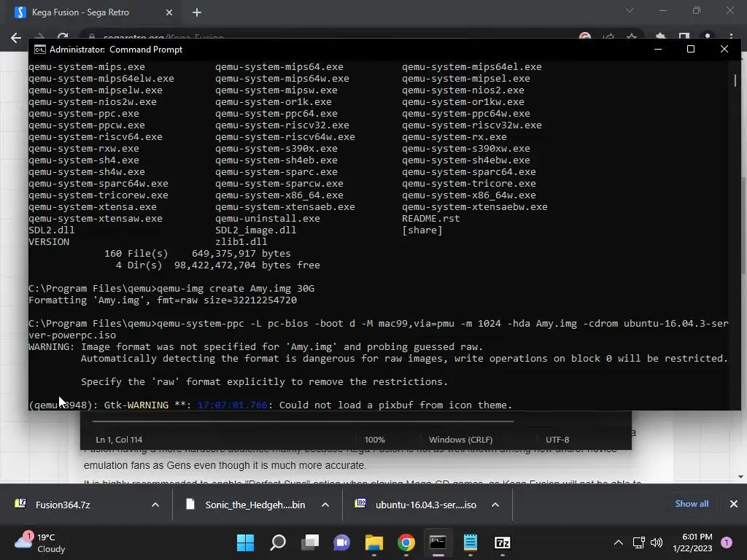The image size is (747, 560).
Task: Click Chrome back arrow button
Action: tap(16, 38)
